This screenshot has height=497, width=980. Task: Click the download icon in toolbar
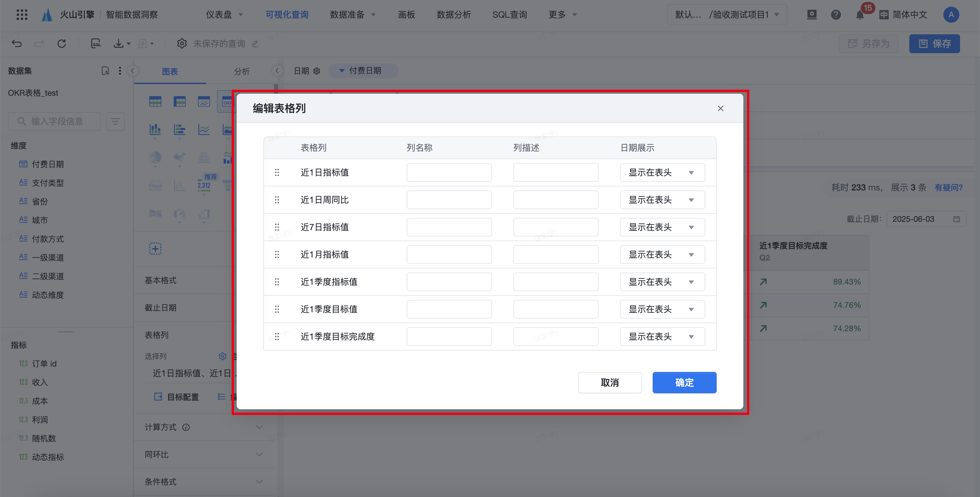pyautogui.click(x=119, y=43)
